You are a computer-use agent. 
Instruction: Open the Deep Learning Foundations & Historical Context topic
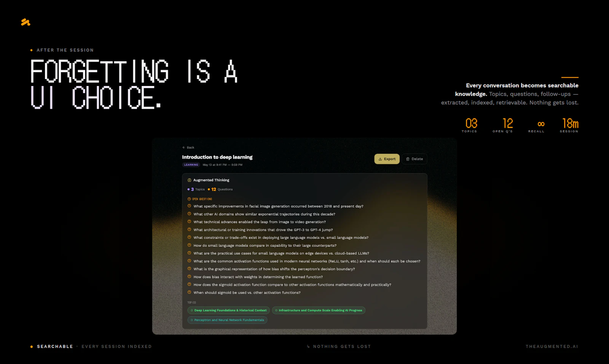pyautogui.click(x=228, y=310)
